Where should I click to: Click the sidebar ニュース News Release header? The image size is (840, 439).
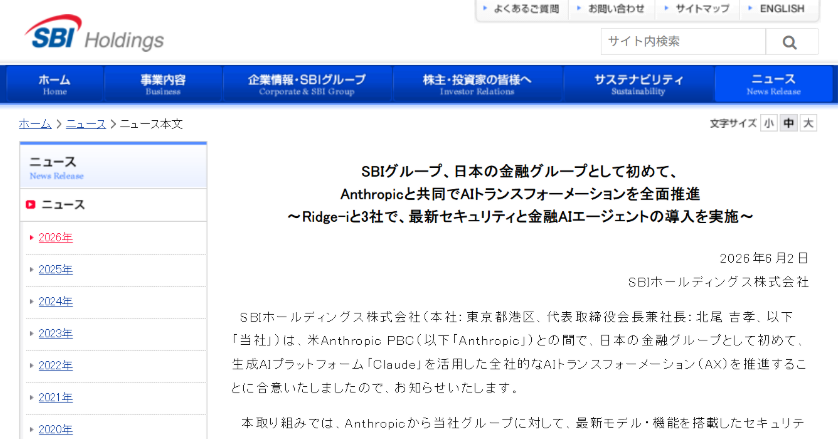point(113,166)
